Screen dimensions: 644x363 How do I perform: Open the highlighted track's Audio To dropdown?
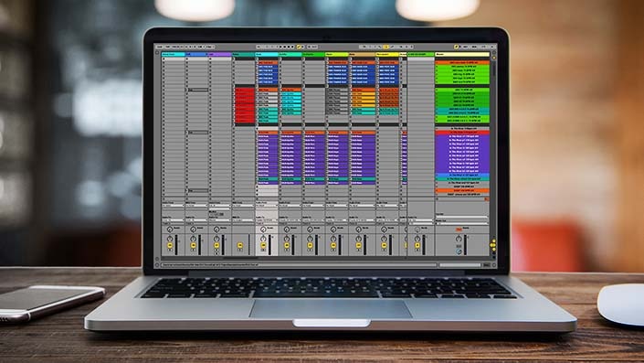pyautogui.click(x=266, y=220)
